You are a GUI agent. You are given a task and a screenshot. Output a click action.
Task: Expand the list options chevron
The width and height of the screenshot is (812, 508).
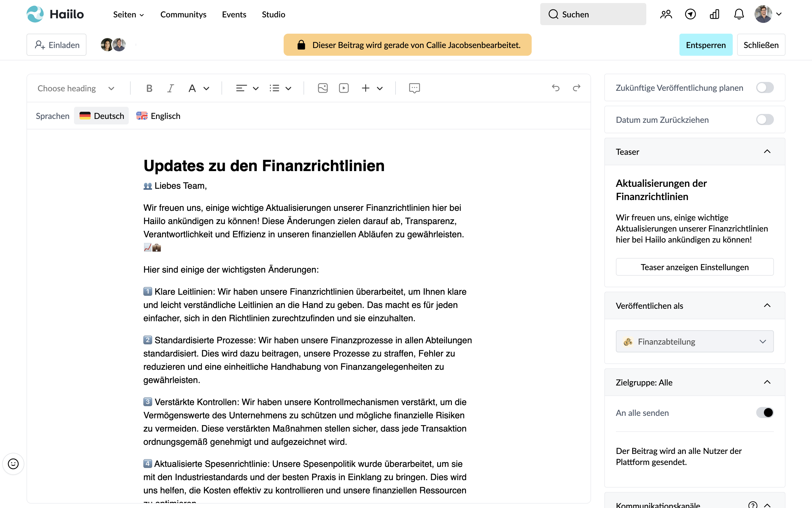coord(289,88)
